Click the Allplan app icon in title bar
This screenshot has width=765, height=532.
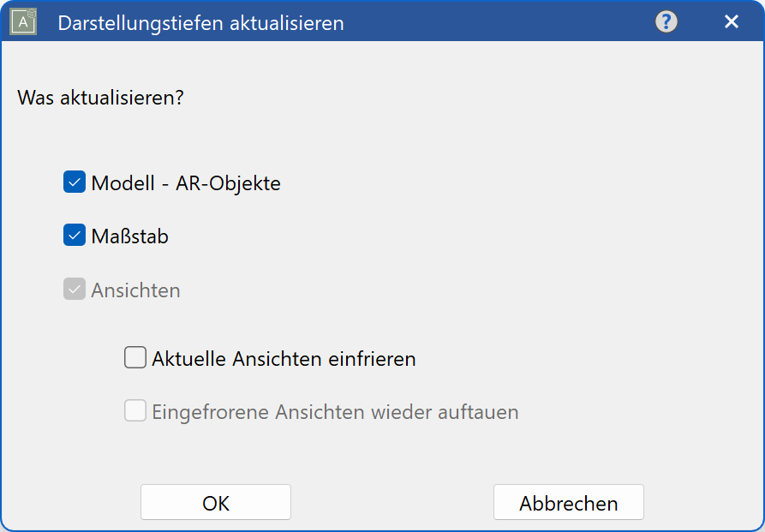pos(23,22)
